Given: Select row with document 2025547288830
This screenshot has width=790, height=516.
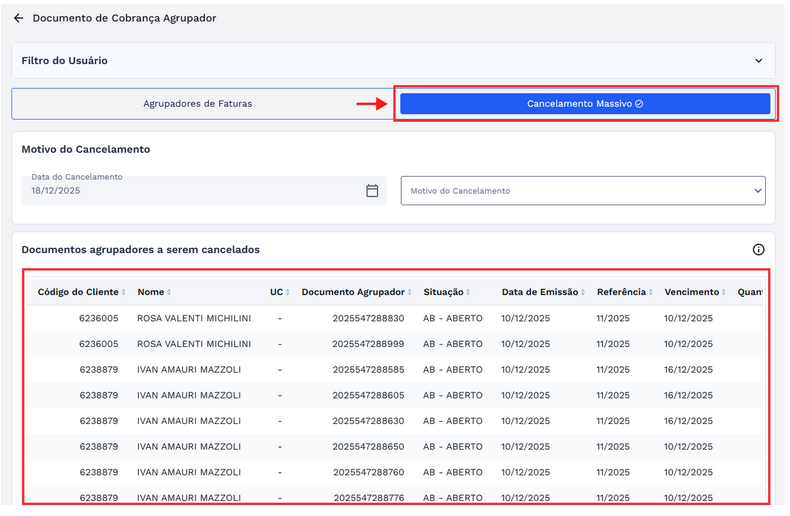Looking at the screenshot, I should point(368,318).
